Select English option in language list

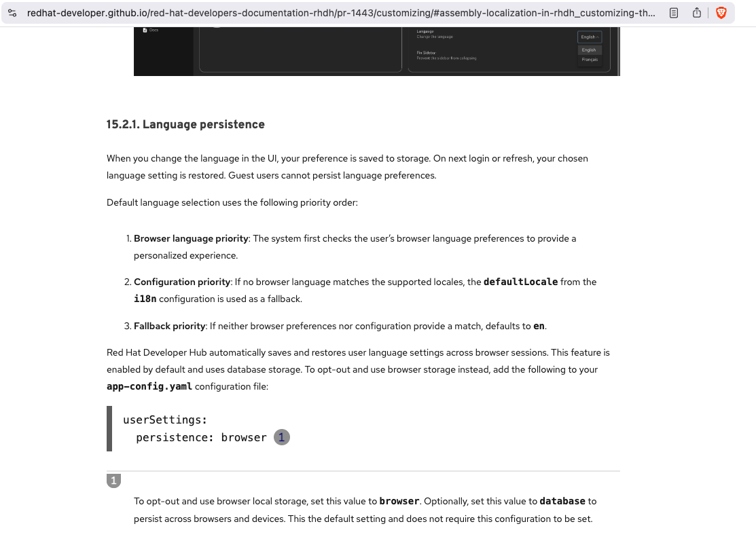[x=589, y=50]
